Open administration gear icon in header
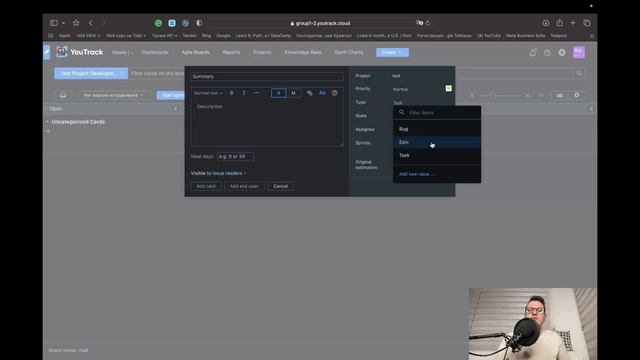This screenshot has width=640, height=360. [x=562, y=53]
